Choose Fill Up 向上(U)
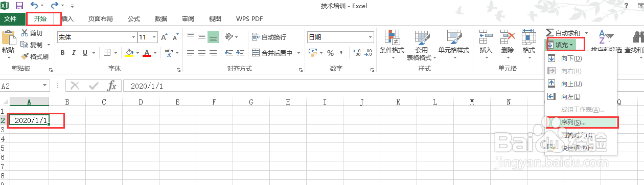 click(x=581, y=84)
